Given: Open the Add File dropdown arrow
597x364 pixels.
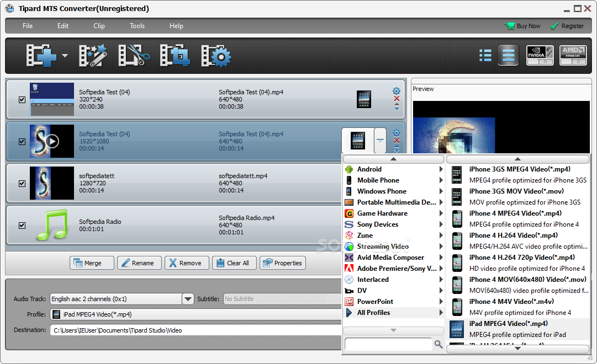Looking at the screenshot, I should (x=65, y=56).
